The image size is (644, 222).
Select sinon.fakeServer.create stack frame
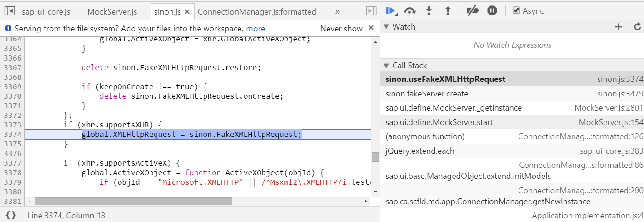[x=512, y=94]
